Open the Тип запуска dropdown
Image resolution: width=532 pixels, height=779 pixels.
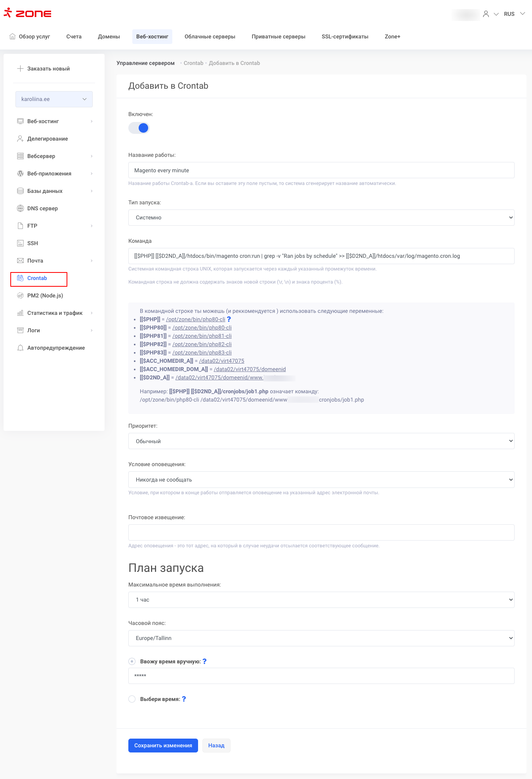(321, 217)
